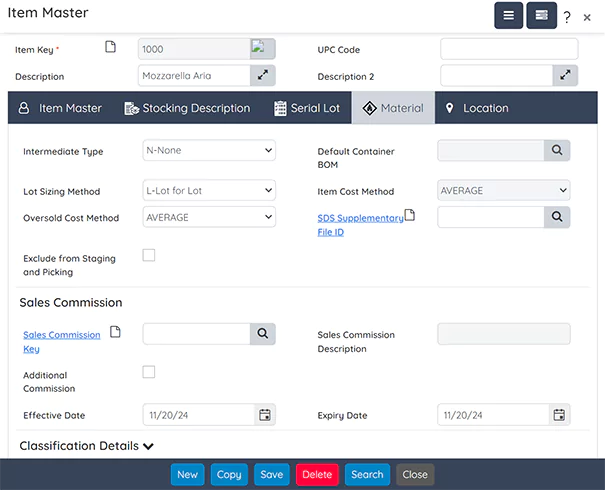605x490 pixels.
Task: Click the list view icon beside help
Action: (x=542, y=16)
